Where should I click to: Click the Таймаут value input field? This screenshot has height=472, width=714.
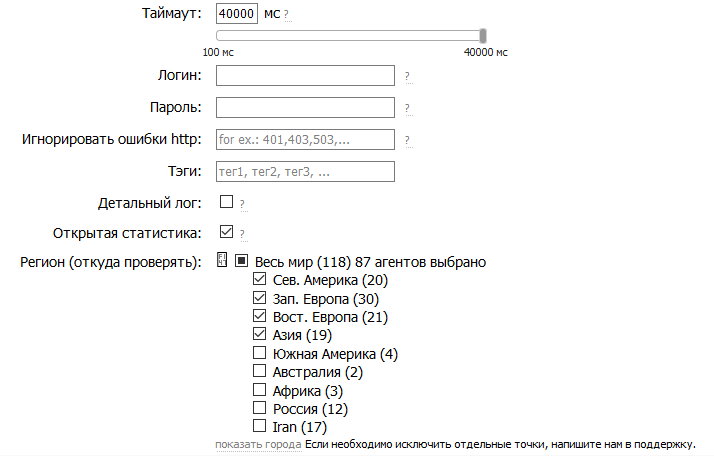pos(237,14)
